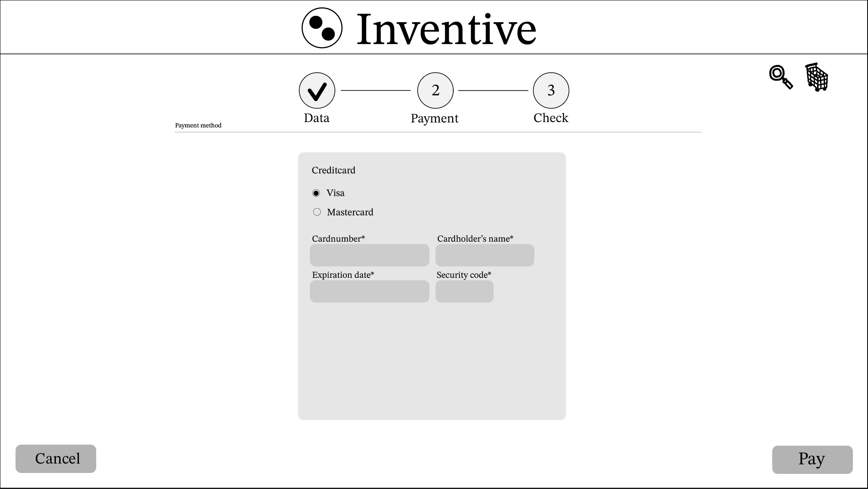Click the Payment step label
This screenshot has width=868, height=489.
point(434,118)
